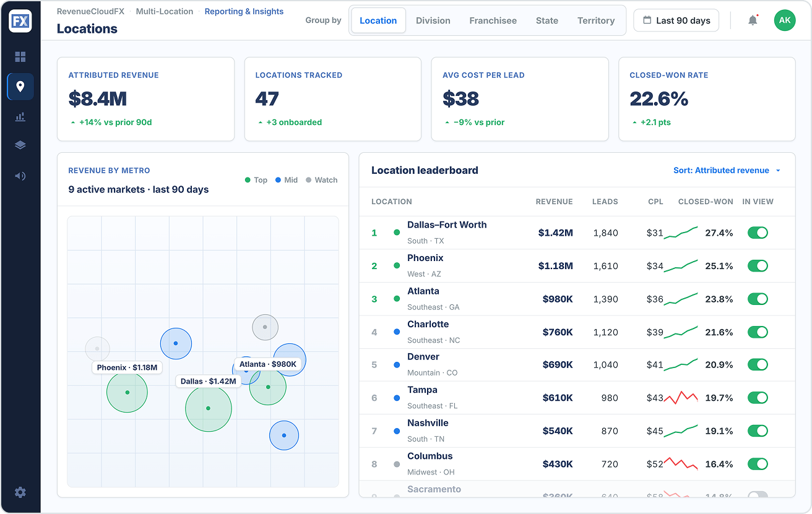Click the +14% vs prior 90d text
The width and height of the screenshot is (812, 514).
click(116, 122)
